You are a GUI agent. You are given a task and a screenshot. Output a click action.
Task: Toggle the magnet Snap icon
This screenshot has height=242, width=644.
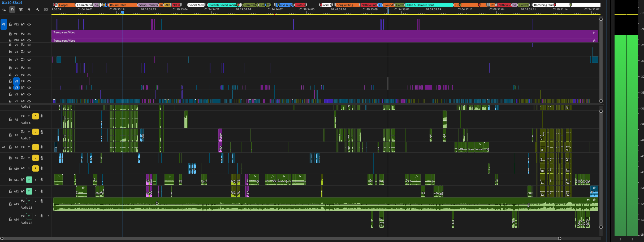tap(12, 9)
